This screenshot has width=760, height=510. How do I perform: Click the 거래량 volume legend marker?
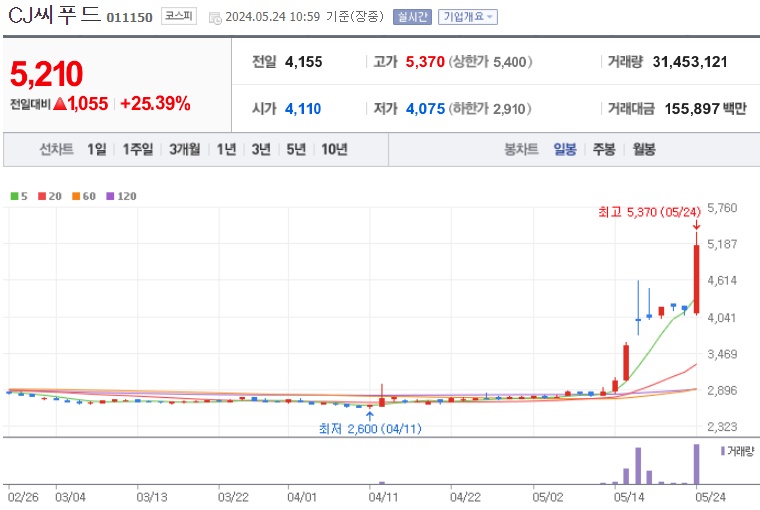pos(723,451)
